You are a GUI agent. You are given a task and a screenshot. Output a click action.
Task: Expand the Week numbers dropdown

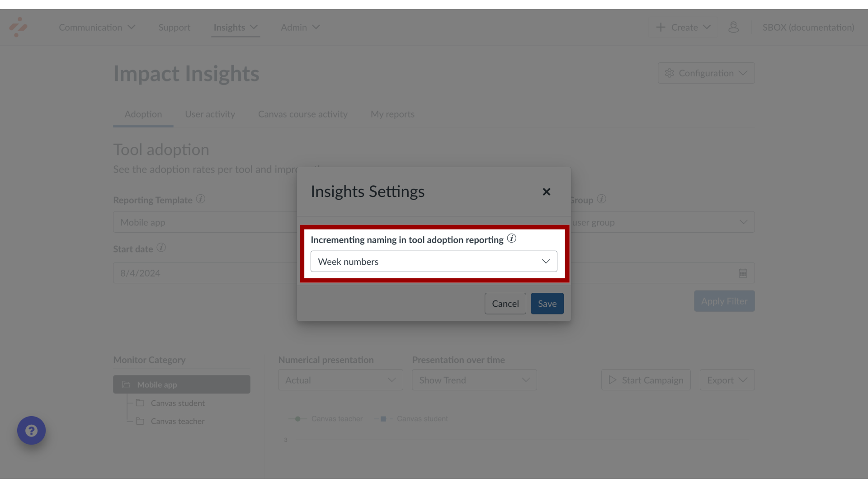click(x=434, y=261)
